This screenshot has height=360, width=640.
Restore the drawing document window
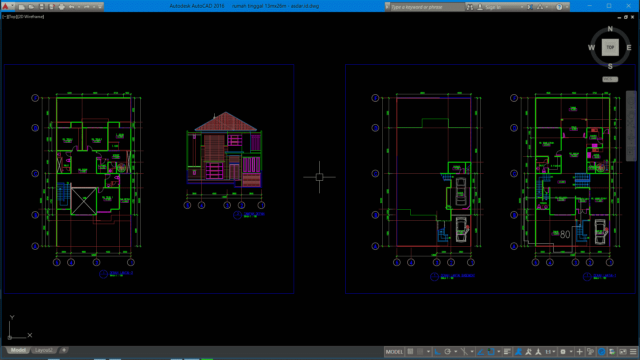[626, 17]
